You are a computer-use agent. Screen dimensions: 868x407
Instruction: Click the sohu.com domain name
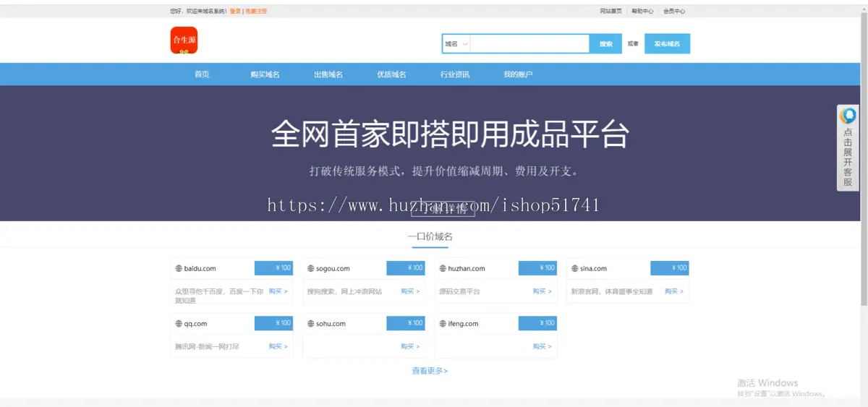[x=331, y=324]
